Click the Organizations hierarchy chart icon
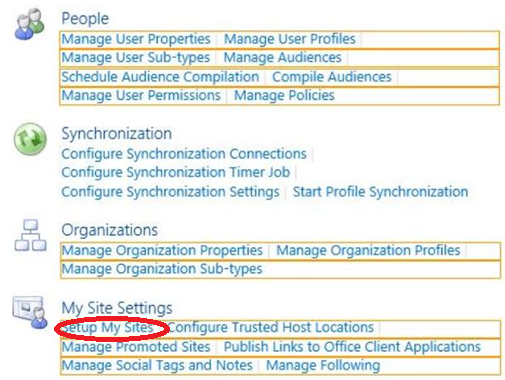Screen dimensions: 505x380 [30, 235]
